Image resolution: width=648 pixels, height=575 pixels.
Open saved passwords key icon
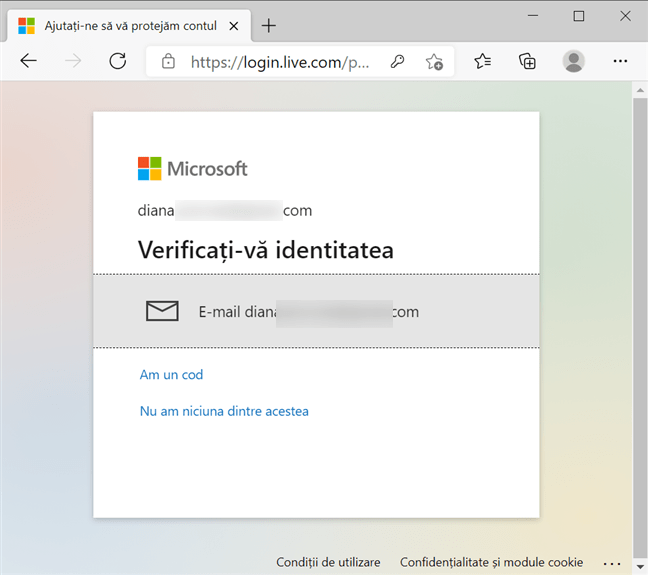click(397, 62)
